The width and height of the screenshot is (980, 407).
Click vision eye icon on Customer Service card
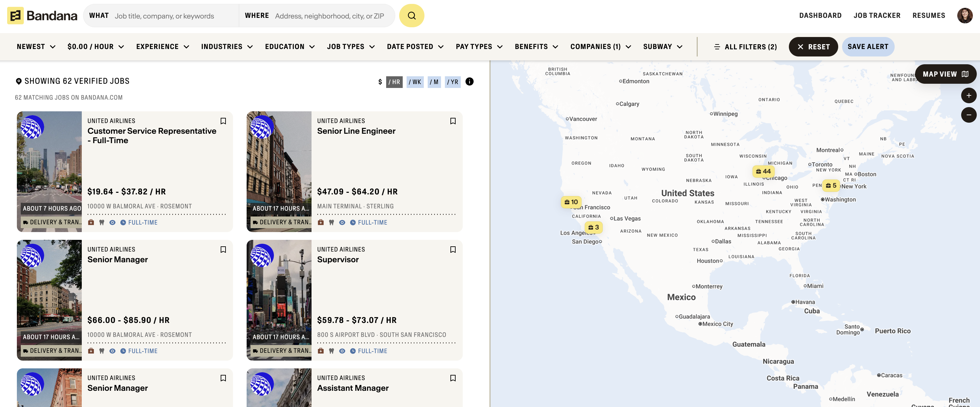pos(112,223)
